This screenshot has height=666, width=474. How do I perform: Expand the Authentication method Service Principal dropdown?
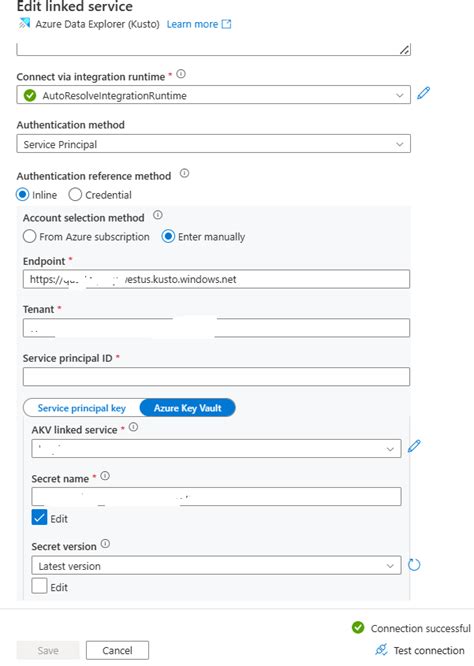214,144
